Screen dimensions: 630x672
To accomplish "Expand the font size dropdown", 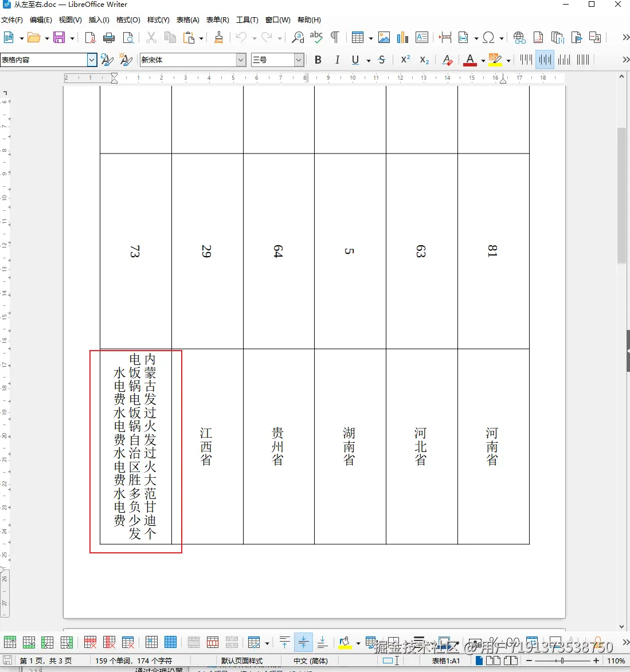I will (299, 60).
